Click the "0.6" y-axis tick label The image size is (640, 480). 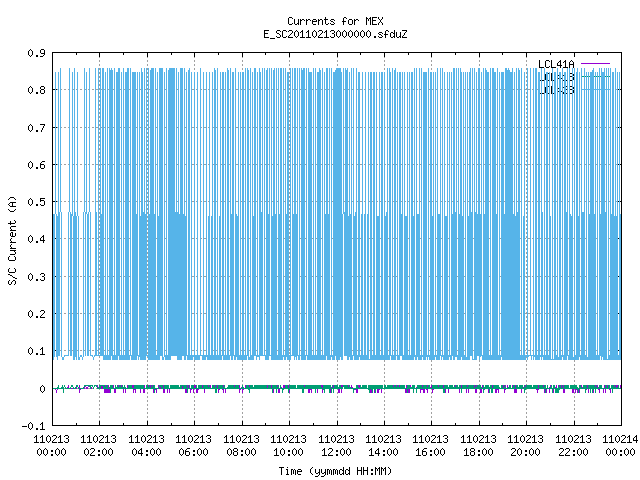(36, 165)
